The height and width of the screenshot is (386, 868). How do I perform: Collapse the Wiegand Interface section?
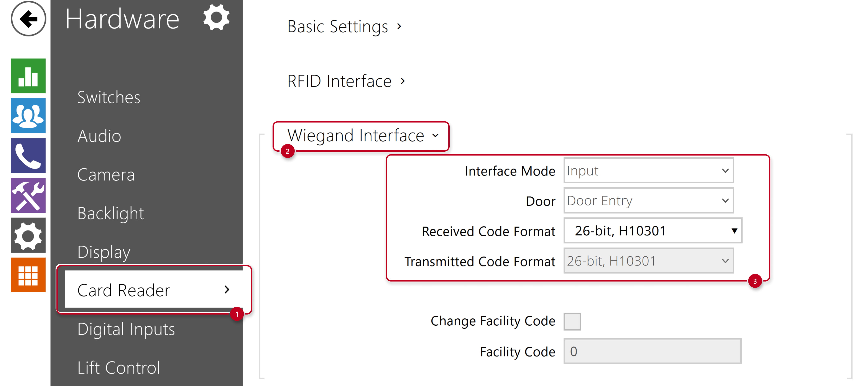pos(363,136)
